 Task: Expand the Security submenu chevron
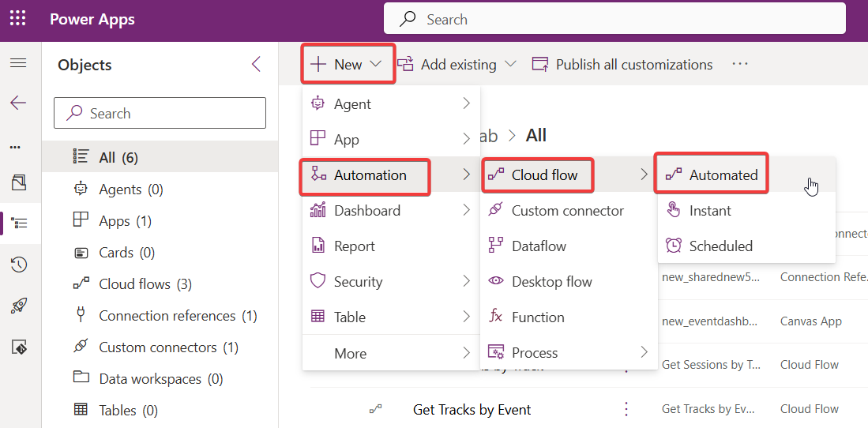(x=466, y=281)
